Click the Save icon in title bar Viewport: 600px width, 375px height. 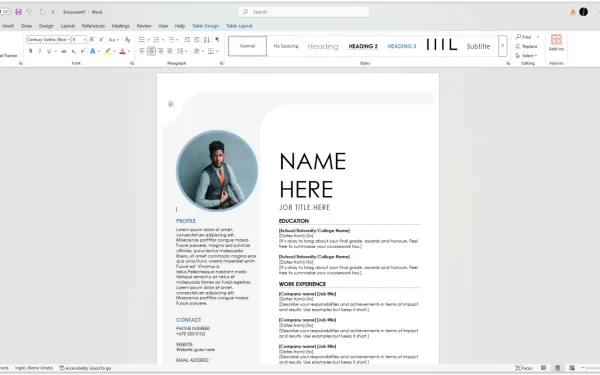[x=18, y=12]
